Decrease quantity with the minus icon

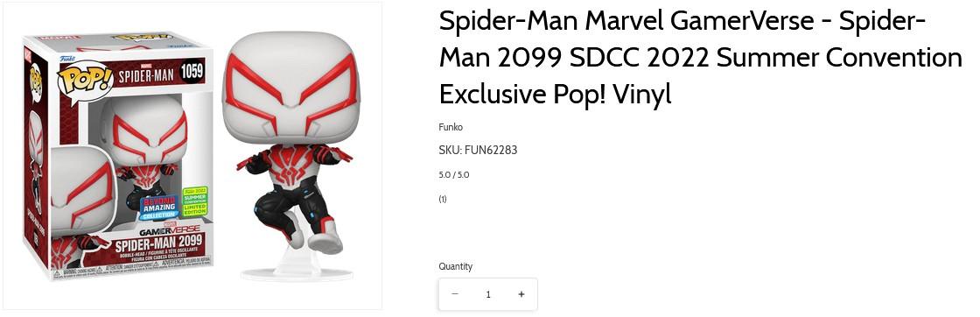[x=455, y=294]
